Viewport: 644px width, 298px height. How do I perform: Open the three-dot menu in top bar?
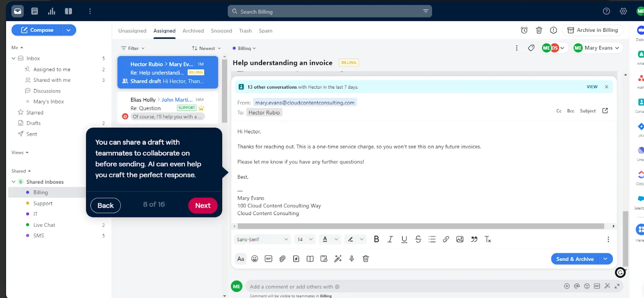(90, 11)
